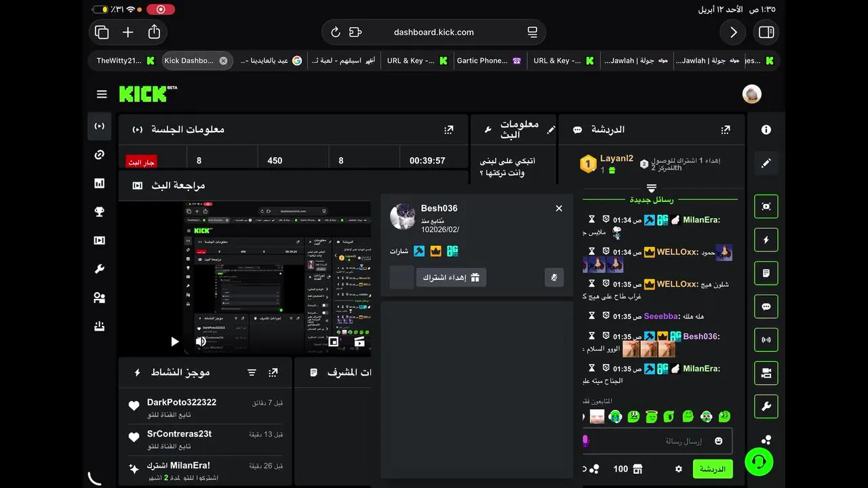This screenshot has height=488, width=868.
Task: Click the rightmost control icon on stream preview
Action: [x=359, y=342]
